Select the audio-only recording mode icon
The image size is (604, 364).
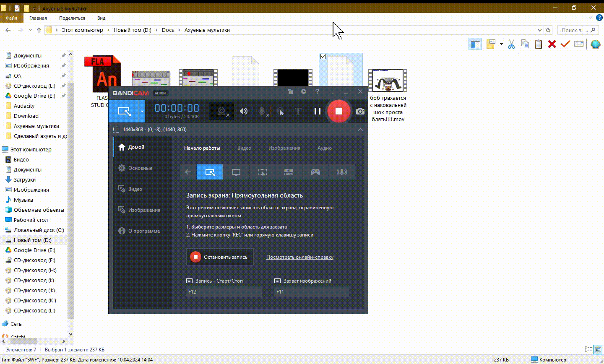(342, 172)
